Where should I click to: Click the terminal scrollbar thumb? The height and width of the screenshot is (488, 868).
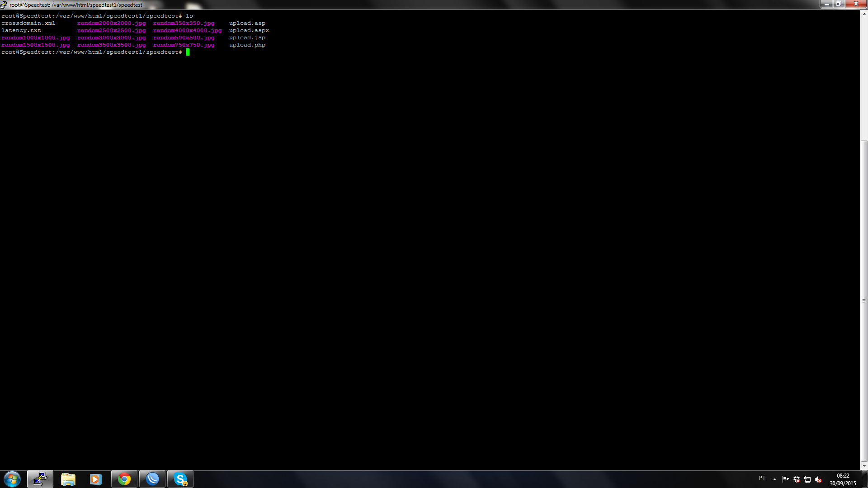point(864,300)
